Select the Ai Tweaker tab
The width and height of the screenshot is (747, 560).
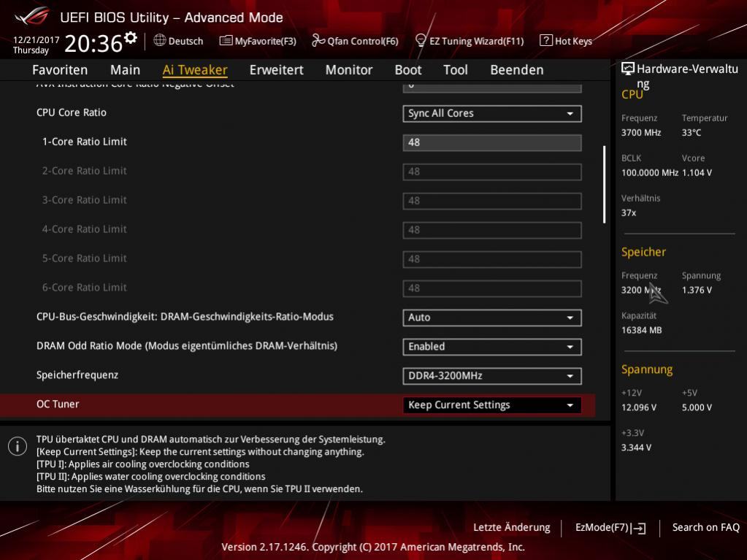tap(195, 70)
